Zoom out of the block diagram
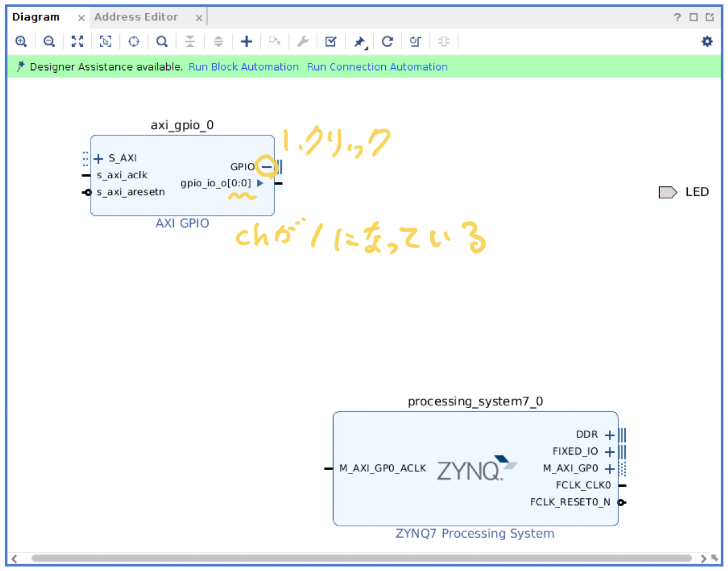 click(x=49, y=41)
